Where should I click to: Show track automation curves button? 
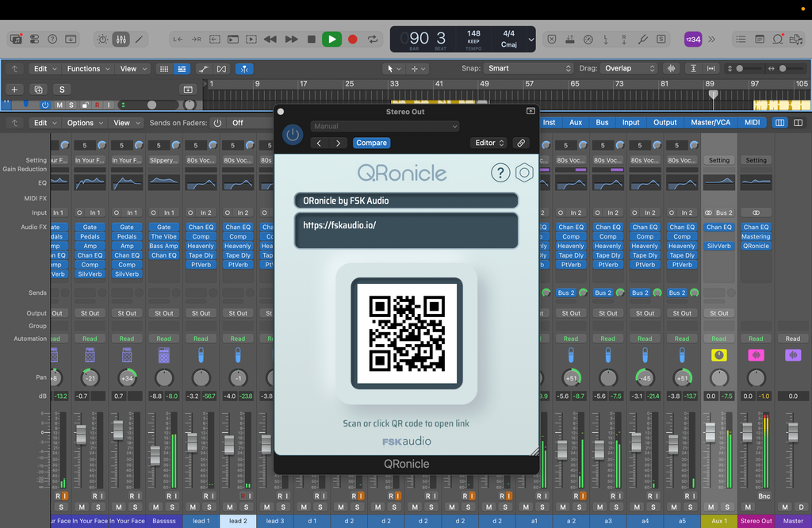click(204, 69)
